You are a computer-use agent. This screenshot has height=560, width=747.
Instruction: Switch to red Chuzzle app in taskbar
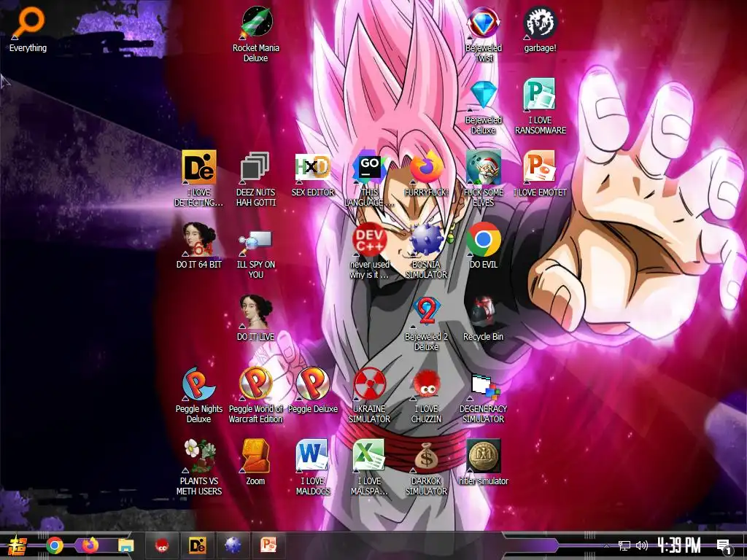tap(162, 545)
